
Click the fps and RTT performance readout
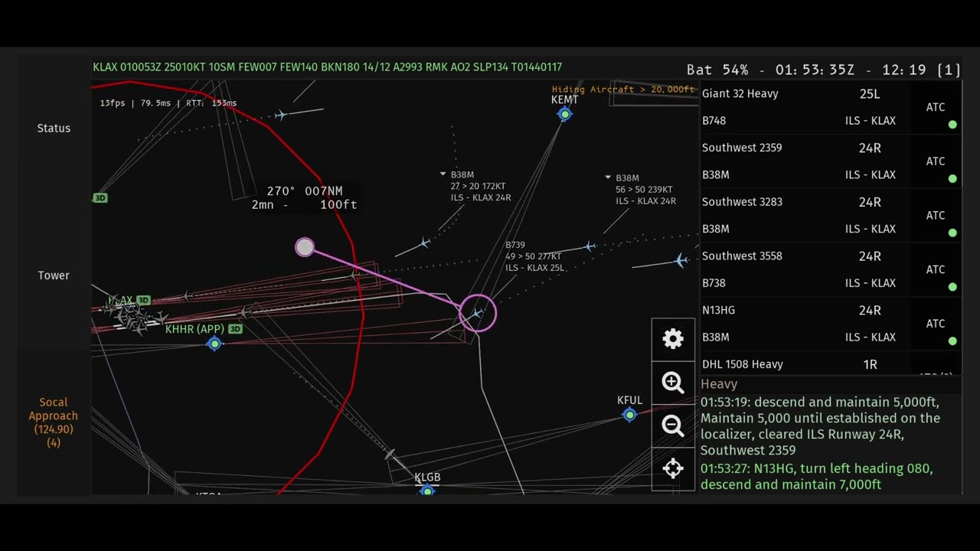[x=168, y=103]
